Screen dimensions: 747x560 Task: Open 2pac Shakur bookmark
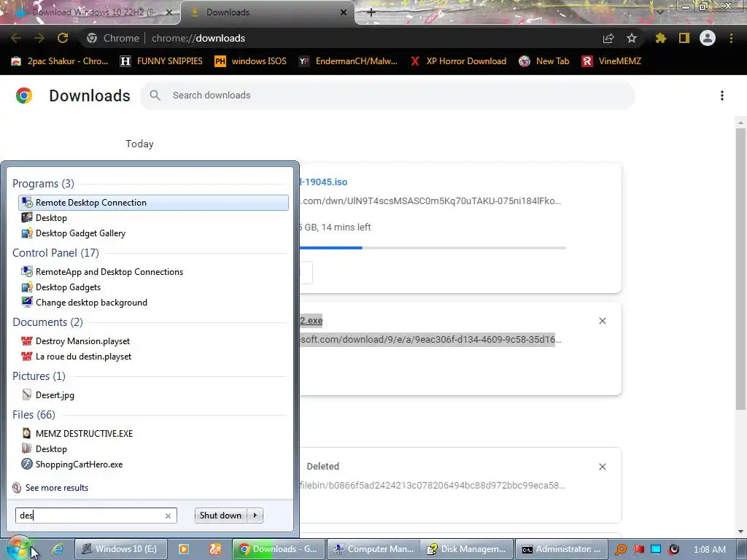pyautogui.click(x=60, y=61)
